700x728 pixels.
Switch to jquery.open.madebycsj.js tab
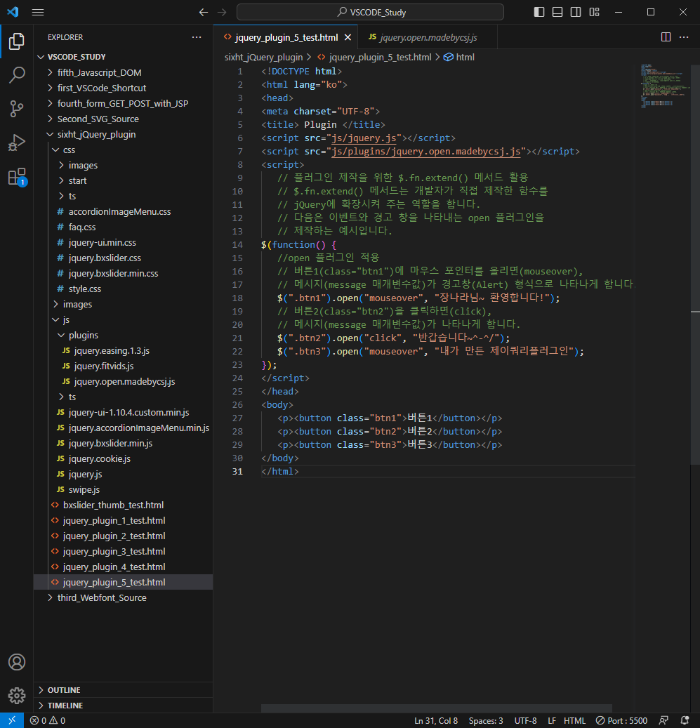pos(428,38)
